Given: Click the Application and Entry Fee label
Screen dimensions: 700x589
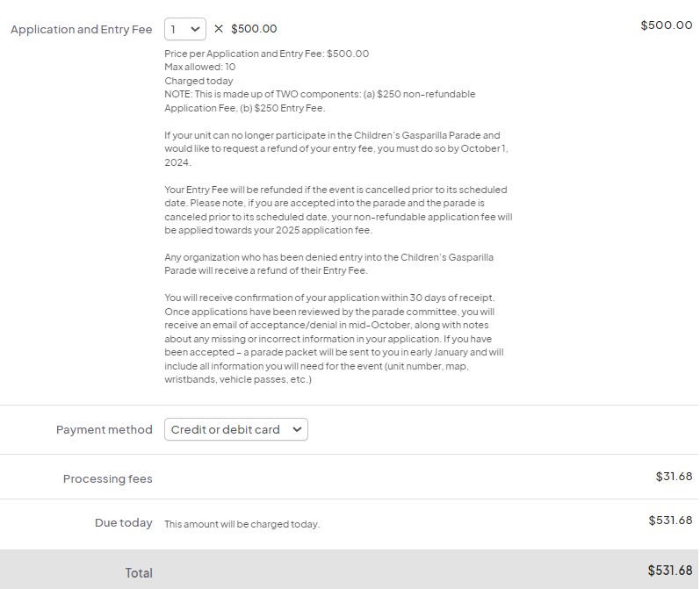Looking at the screenshot, I should coord(81,29).
